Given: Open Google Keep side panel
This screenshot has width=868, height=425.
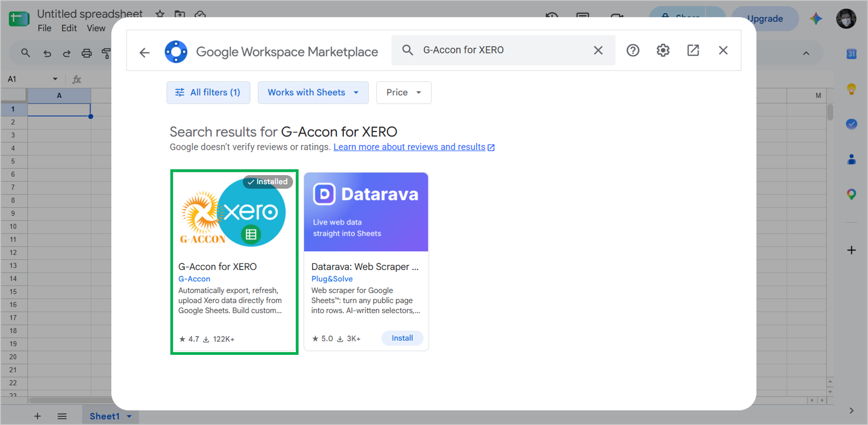Looking at the screenshot, I should (852, 89).
